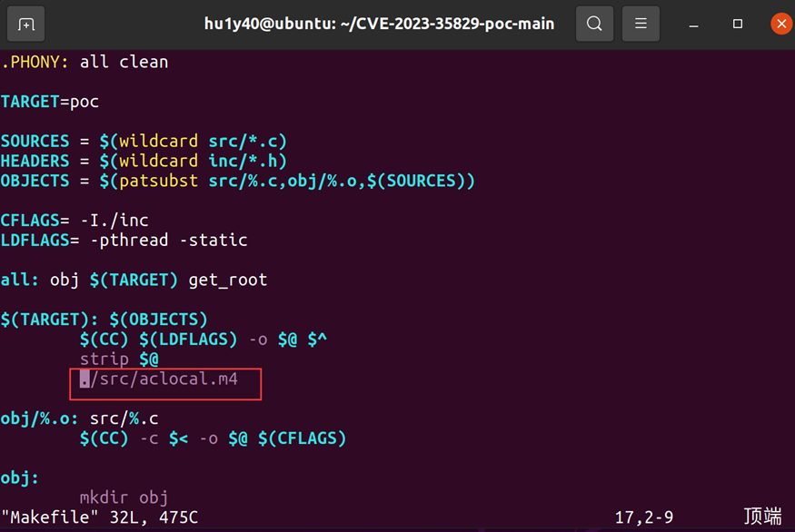The width and height of the screenshot is (795, 532).
Task: Click the get_root word in all target
Action: coord(227,280)
